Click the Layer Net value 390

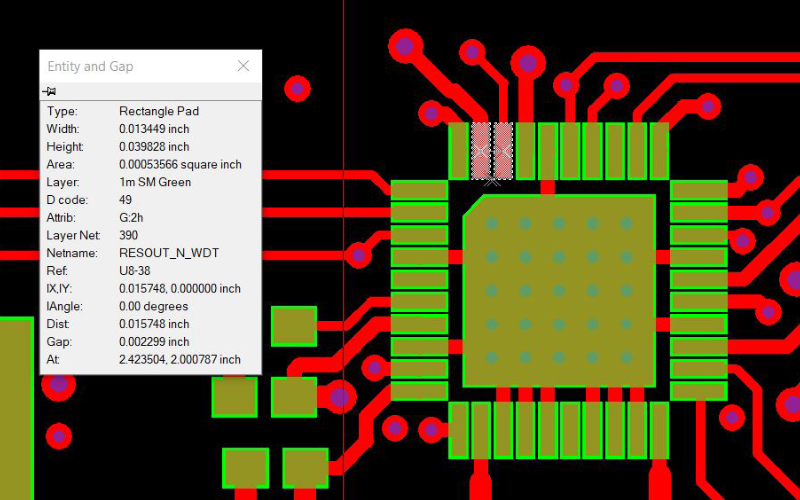tap(129, 236)
